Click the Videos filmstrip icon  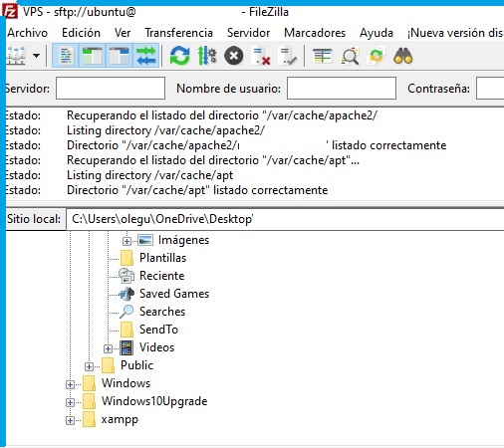point(126,347)
